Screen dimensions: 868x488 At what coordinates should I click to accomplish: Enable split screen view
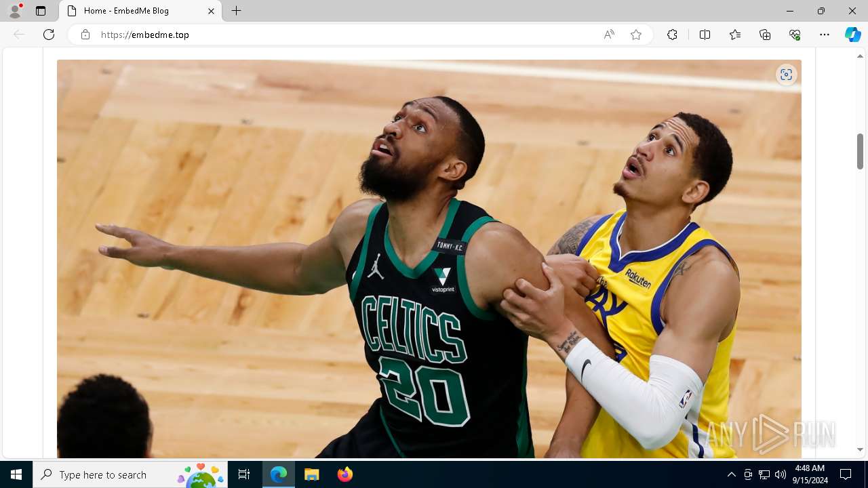705,35
